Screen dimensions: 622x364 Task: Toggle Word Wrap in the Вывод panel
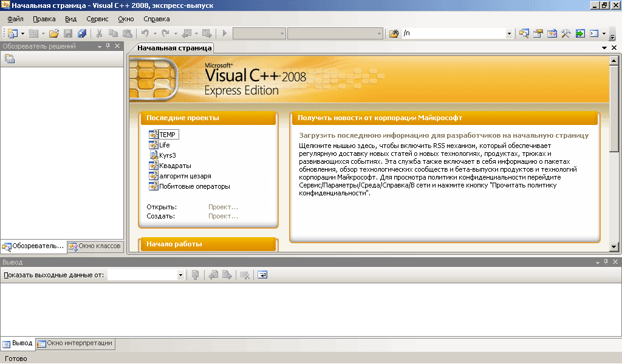(262, 275)
